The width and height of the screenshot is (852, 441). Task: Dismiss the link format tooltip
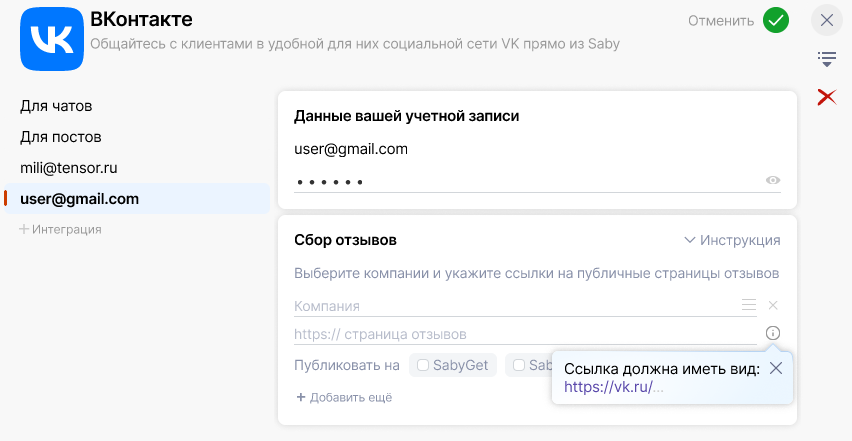click(776, 369)
